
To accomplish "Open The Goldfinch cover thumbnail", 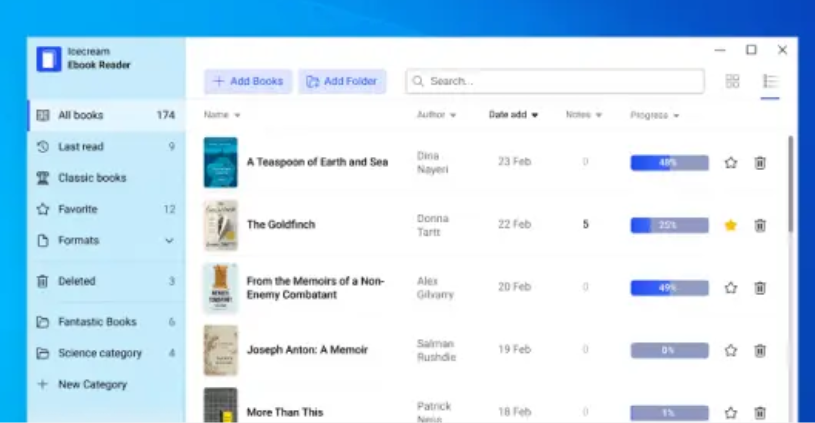I will pos(220,225).
